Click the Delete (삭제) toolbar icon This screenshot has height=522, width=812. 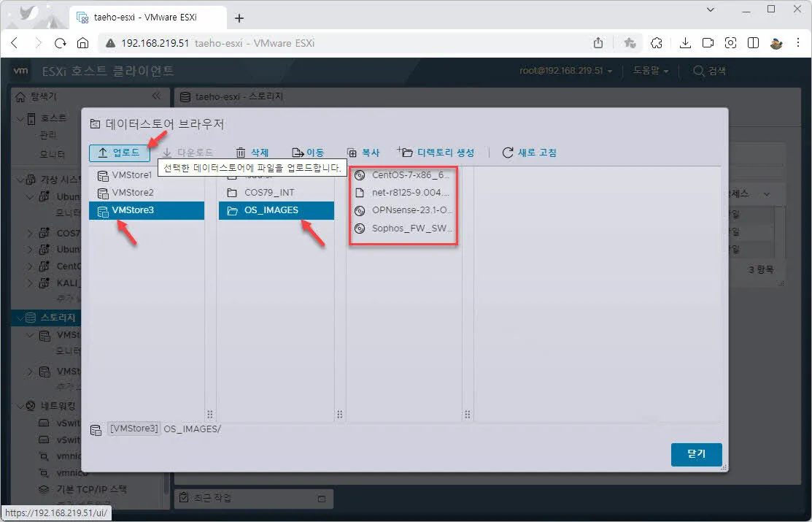click(x=241, y=153)
